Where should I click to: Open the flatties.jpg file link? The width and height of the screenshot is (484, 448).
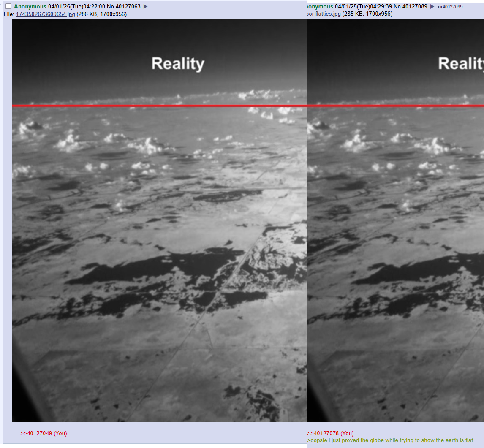tap(324, 14)
